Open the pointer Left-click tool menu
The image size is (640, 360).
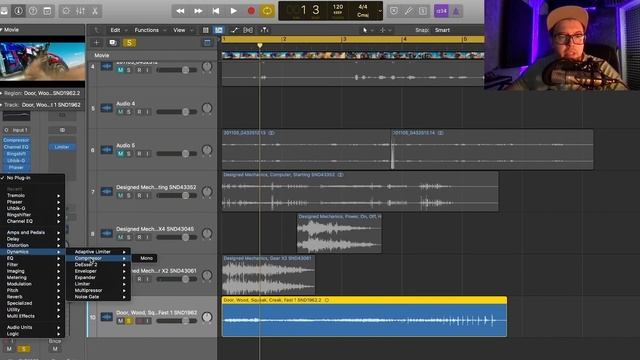pos(366,30)
